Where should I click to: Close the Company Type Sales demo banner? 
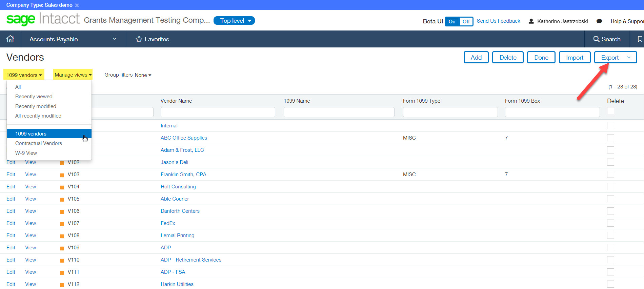pos(77,5)
